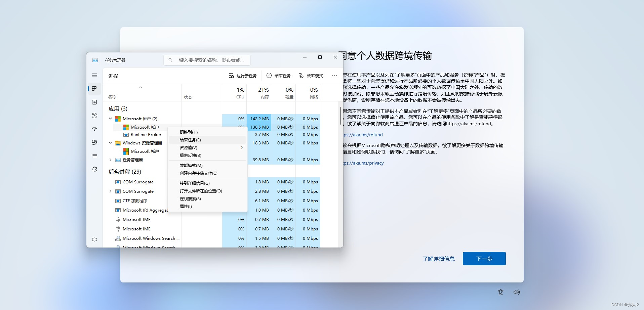Sort by the 内存 column header
Screen dimensions: 644x310
(x=259, y=93)
